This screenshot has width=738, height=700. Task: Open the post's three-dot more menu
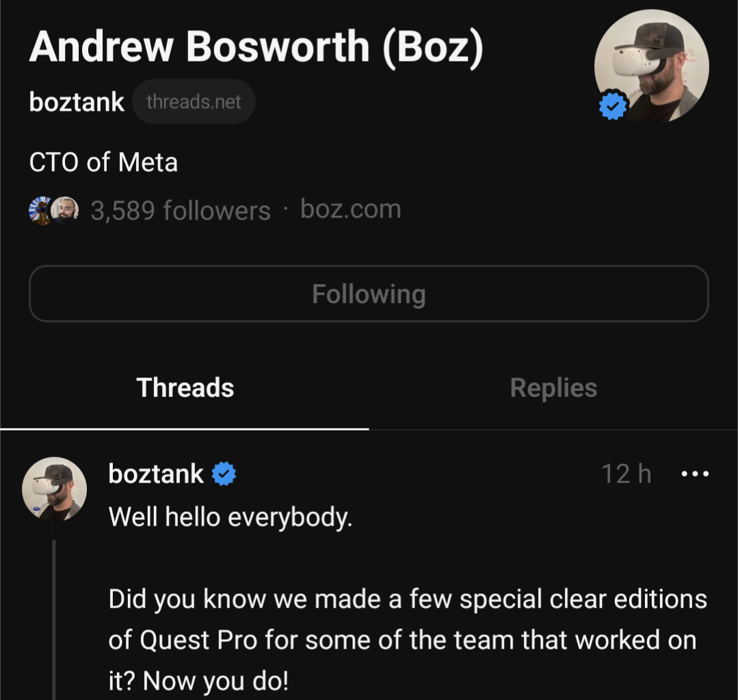(x=695, y=474)
